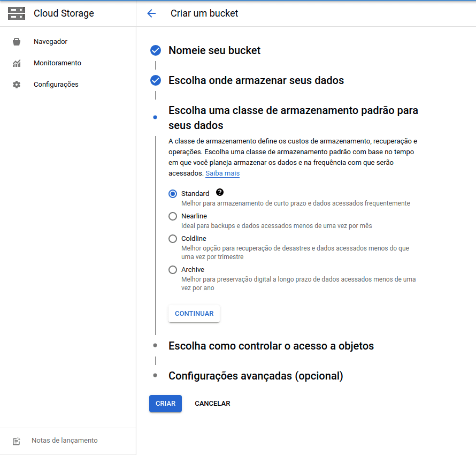The image size is (476, 455).
Task: Open Monitoramento in the sidebar
Action: pyautogui.click(x=57, y=63)
